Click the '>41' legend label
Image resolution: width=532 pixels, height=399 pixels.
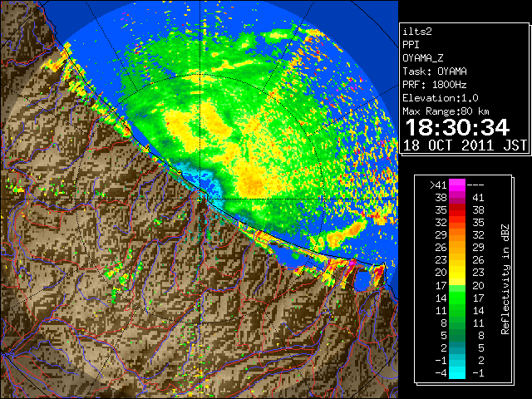[438, 185]
